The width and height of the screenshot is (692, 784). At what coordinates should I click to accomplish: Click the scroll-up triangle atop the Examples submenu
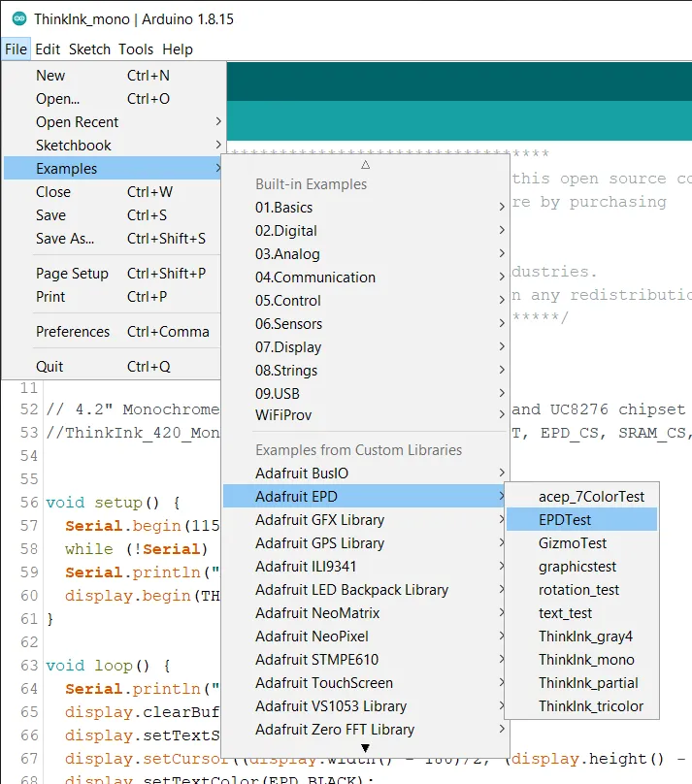click(x=365, y=166)
